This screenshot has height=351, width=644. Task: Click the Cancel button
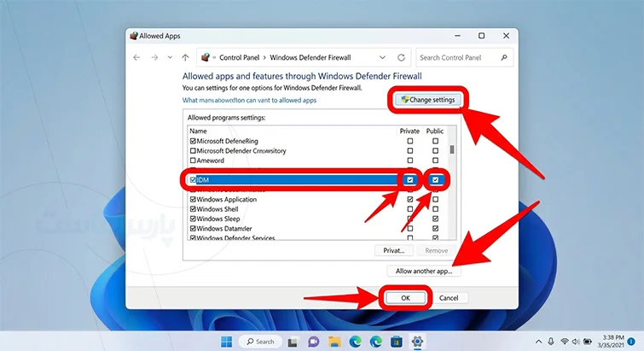pos(448,298)
